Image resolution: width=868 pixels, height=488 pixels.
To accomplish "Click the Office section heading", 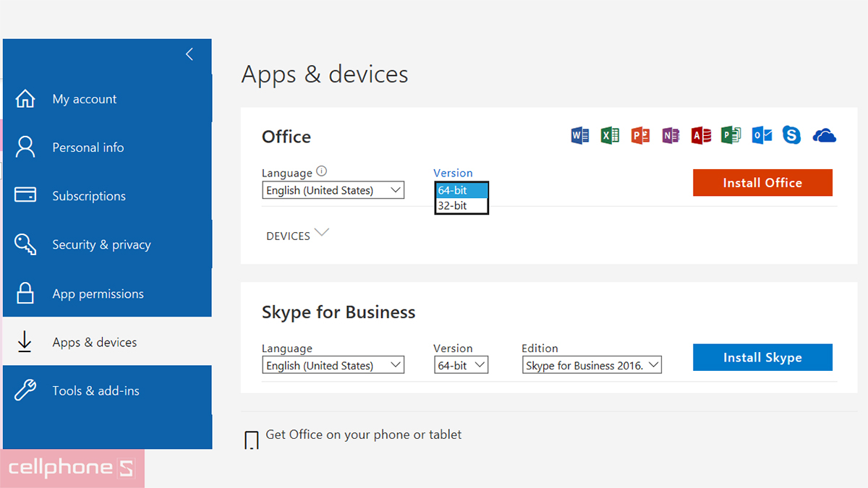I will pyautogui.click(x=286, y=137).
